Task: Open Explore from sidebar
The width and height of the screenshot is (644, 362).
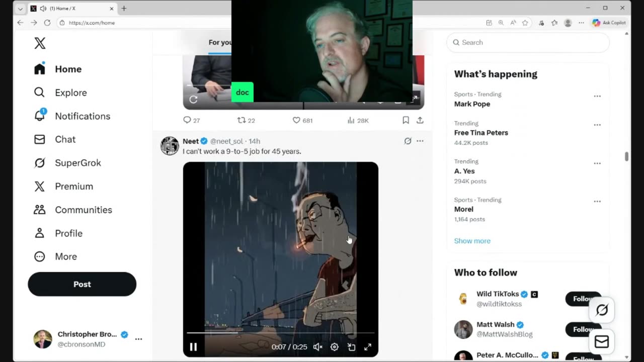Action: click(x=60, y=93)
